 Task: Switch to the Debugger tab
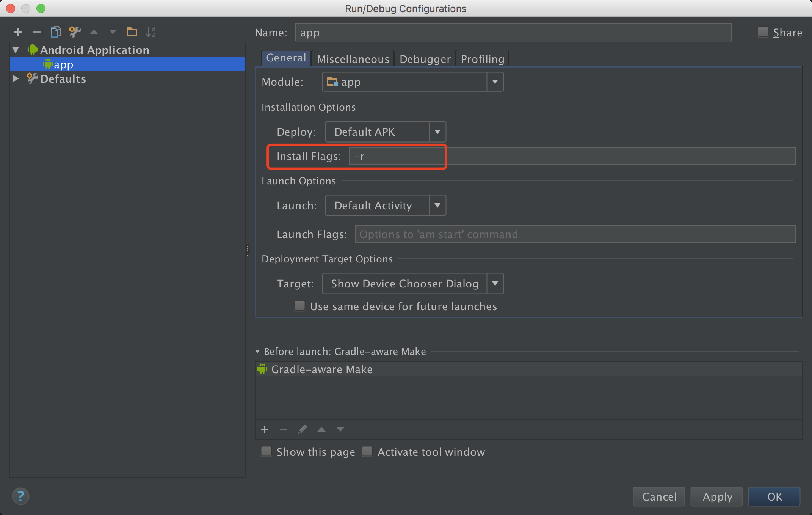[425, 59]
